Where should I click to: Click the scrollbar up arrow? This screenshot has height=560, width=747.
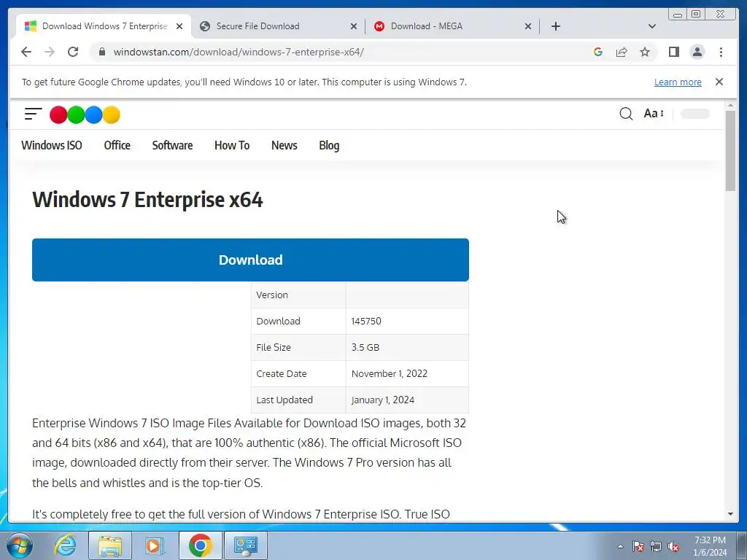(730, 105)
